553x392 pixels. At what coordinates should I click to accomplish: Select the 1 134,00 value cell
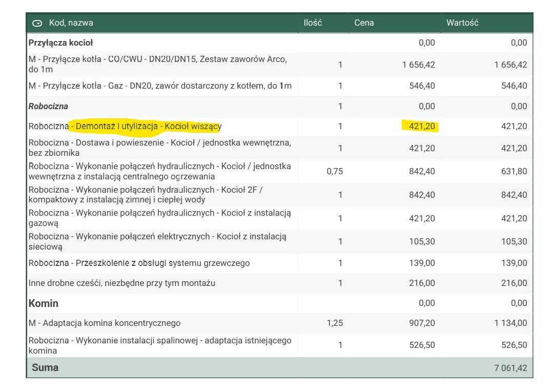(510, 323)
